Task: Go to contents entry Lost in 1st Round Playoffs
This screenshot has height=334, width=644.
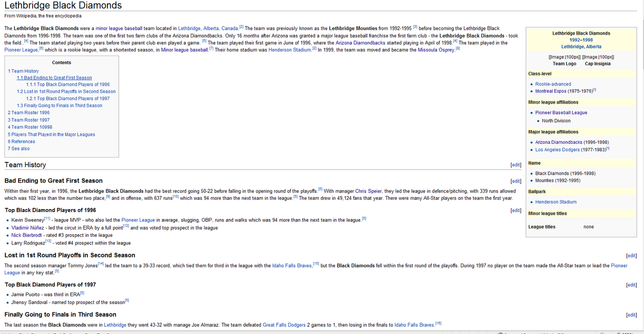Action: coord(66,92)
